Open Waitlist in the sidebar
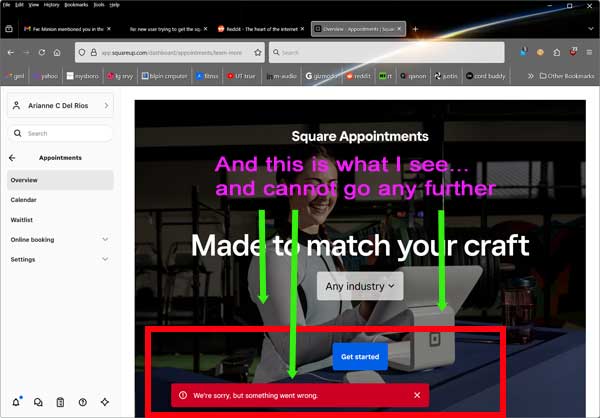Screen dimensions: 600x418 click(60, 220)
